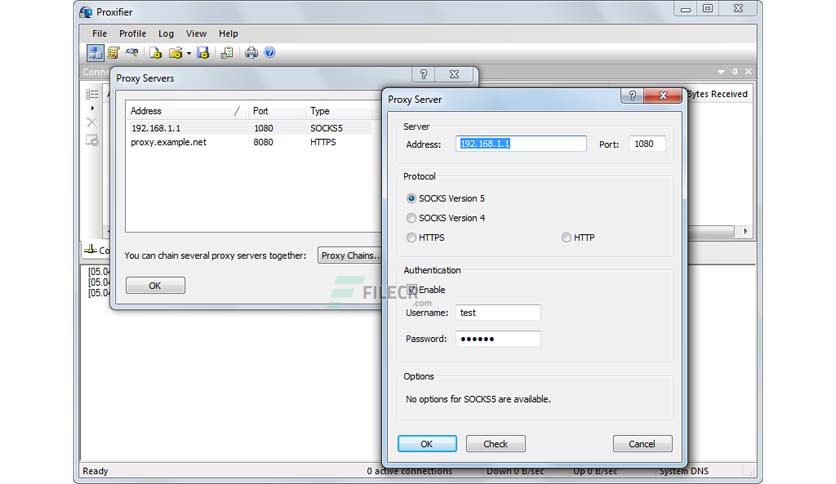Image resolution: width=836 pixels, height=484 pixels.
Task: Click the Username field containing test
Action: tap(498, 313)
